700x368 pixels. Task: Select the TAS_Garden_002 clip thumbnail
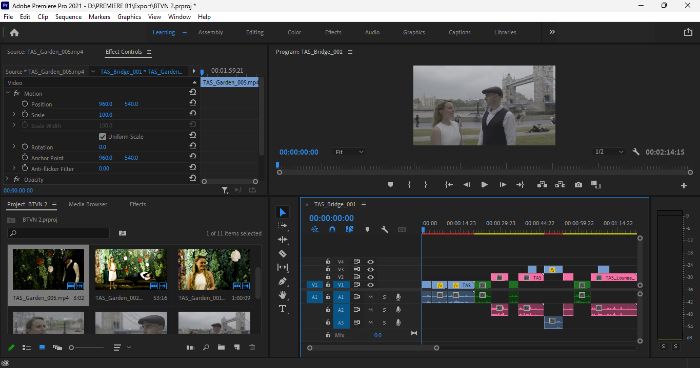(131, 269)
